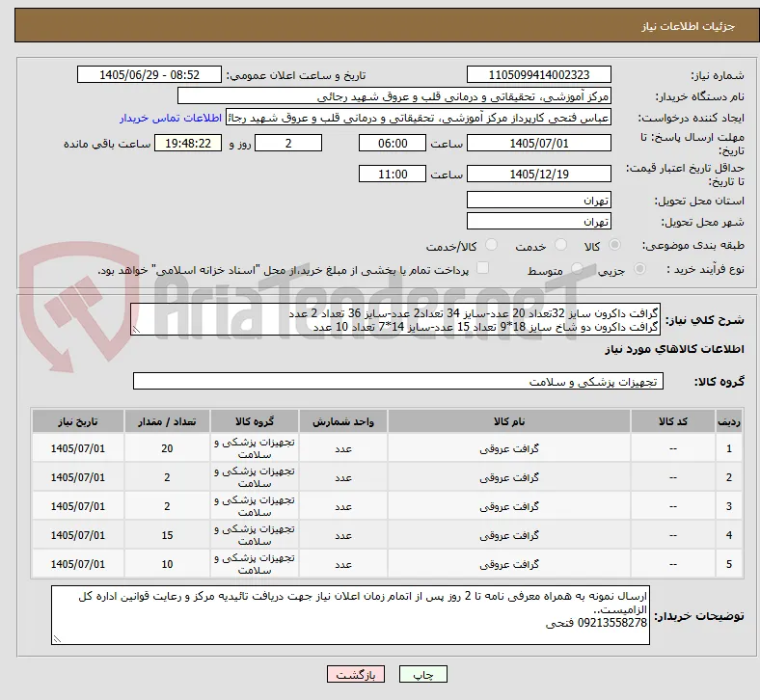Click the deadline hour field 06:00
Image resolution: width=760 pixels, height=700 pixels.
point(393,144)
